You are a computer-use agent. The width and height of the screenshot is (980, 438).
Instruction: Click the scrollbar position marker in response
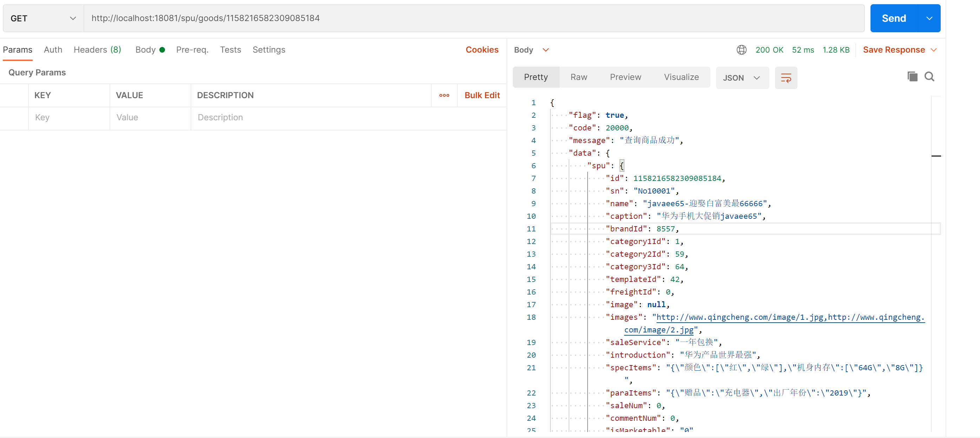pos(936,156)
